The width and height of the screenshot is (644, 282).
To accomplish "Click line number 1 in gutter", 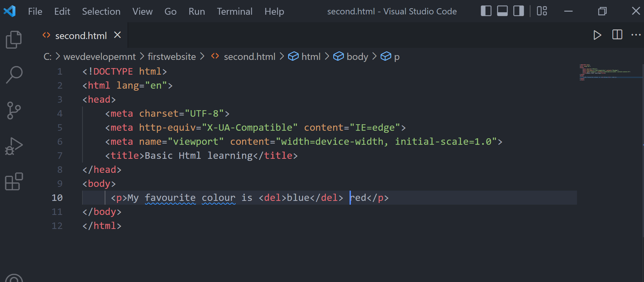I will tap(60, 72).
